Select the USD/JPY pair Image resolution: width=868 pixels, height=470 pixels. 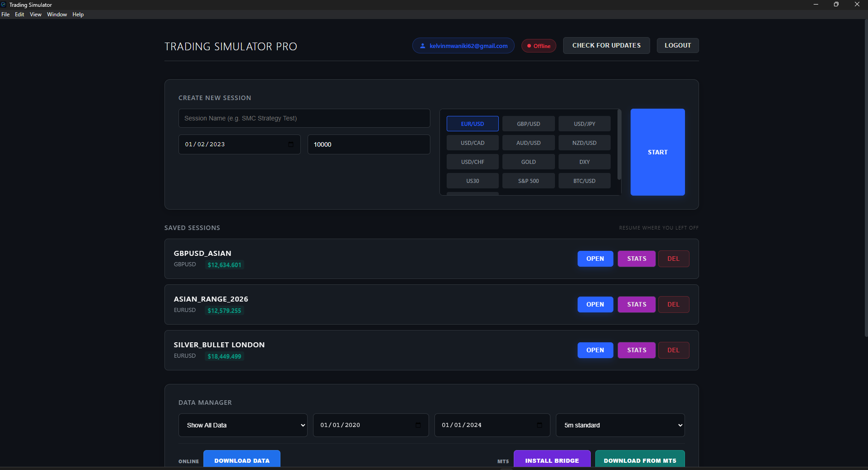pos(584,124)
